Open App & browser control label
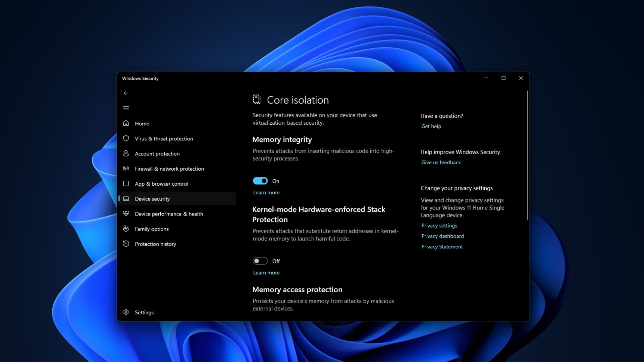Screen dimensions: 644x362 pyautogui.click(x=162, y=184)
